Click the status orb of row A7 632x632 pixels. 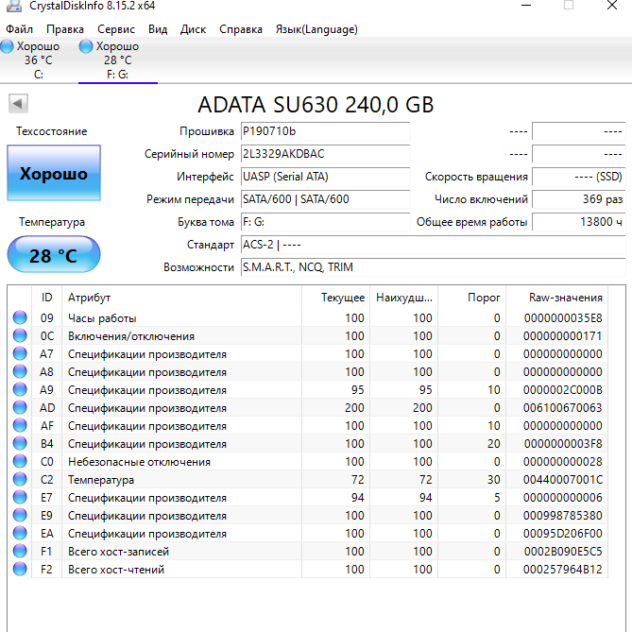click(x=20, y=353)
